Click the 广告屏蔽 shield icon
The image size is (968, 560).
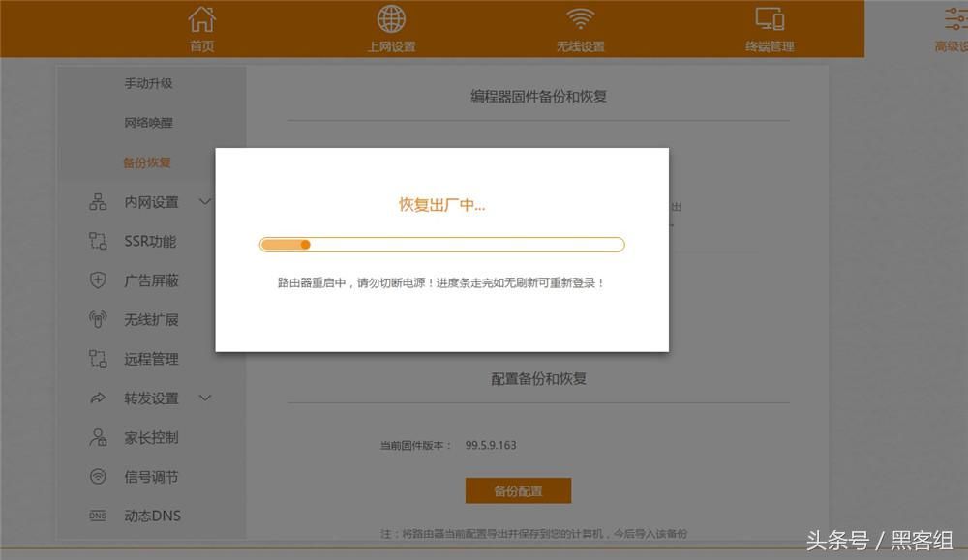[98, 280]
